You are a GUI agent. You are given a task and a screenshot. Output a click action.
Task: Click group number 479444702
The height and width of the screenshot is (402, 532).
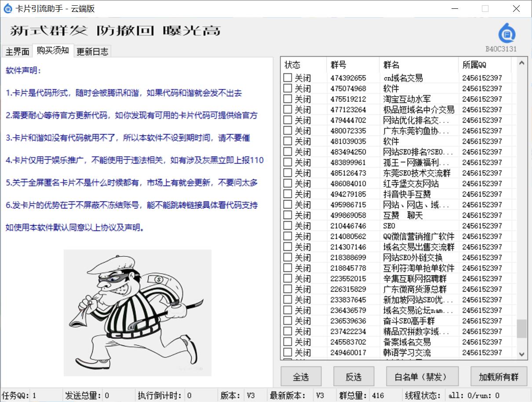click(348, 120)
